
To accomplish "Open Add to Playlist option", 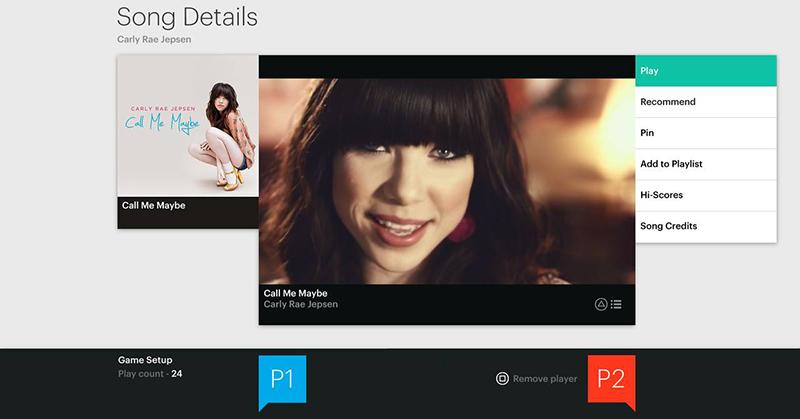I will point(706,164).
